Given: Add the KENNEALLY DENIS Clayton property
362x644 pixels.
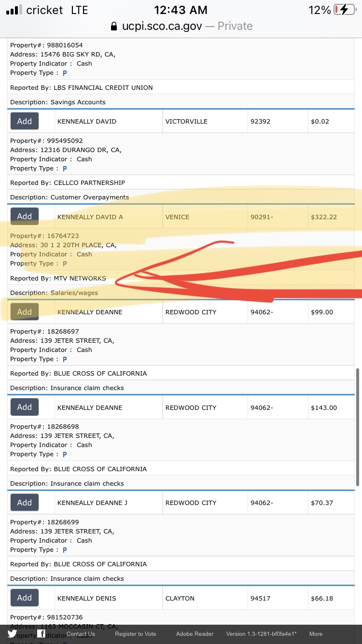Looking at the screenshot, I should coord(25,598).
